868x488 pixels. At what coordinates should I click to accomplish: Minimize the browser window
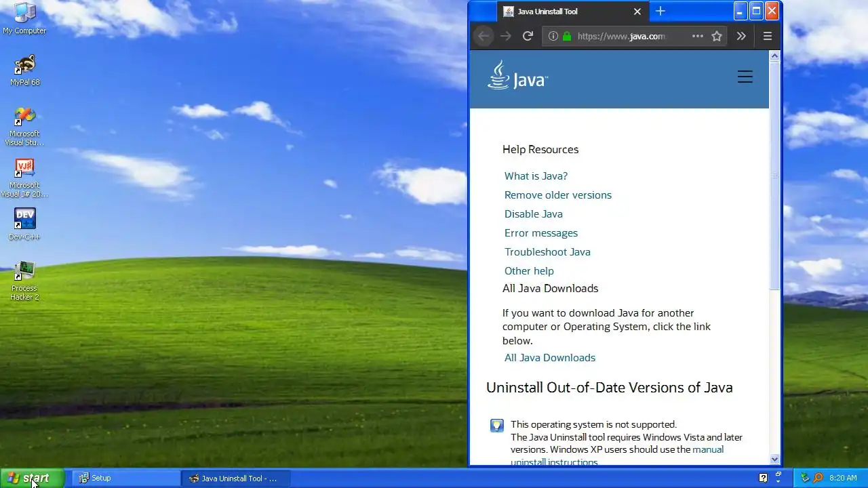click(x=741, y=11)
